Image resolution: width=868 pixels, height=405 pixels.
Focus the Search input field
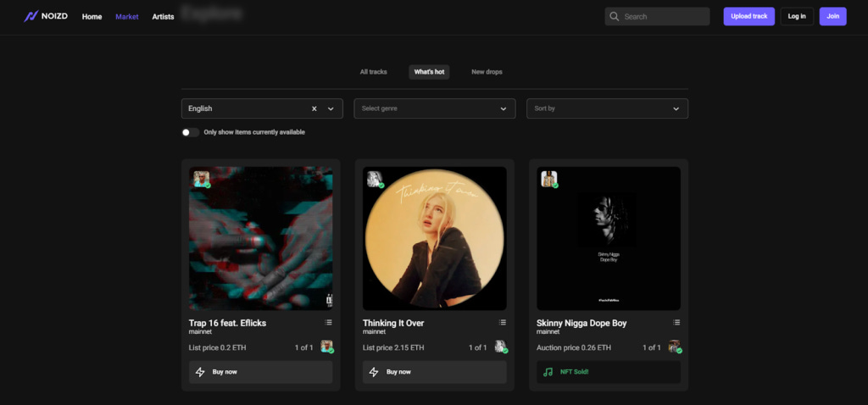(657, 17)
